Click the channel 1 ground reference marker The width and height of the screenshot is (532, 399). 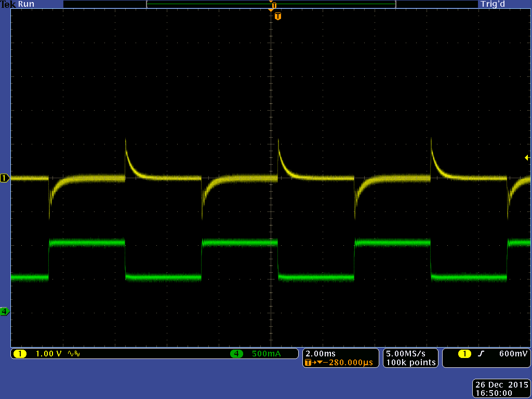coord(5,178)
